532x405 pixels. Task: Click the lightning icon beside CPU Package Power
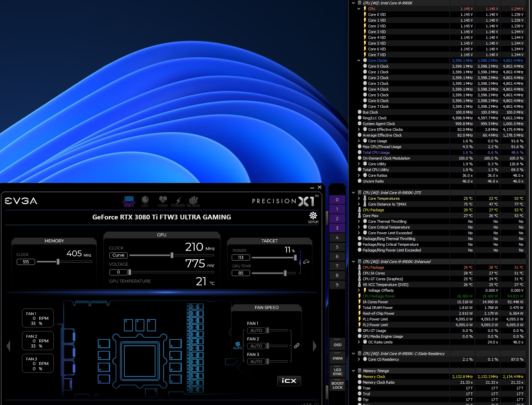(x=360, y=296)
